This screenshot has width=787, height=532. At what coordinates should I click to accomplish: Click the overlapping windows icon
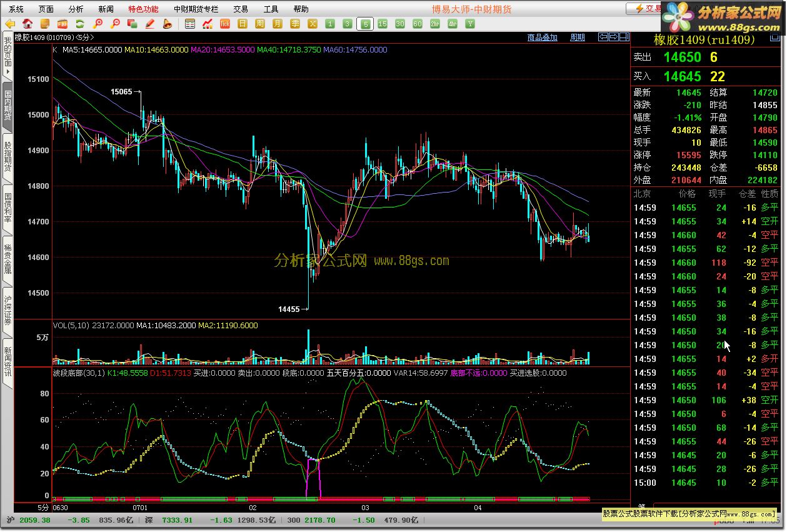(x=133, y=24)
